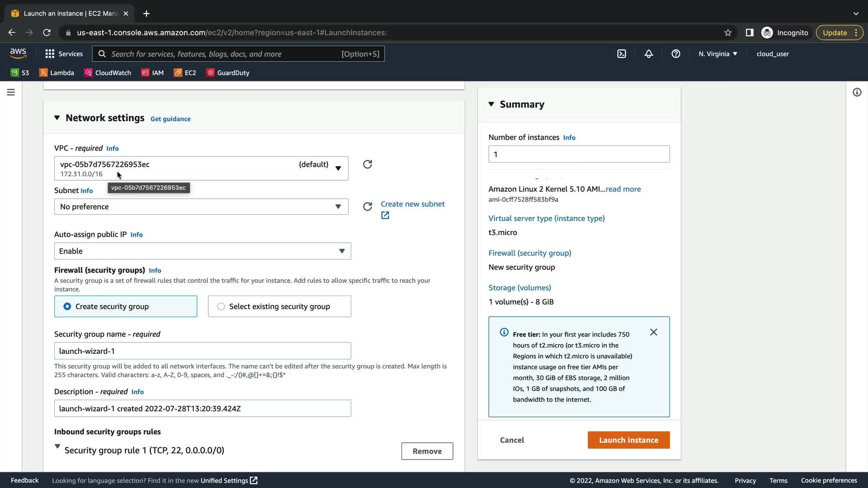
Task: Open the info panel icon at right
Action: tap(857, 92)
